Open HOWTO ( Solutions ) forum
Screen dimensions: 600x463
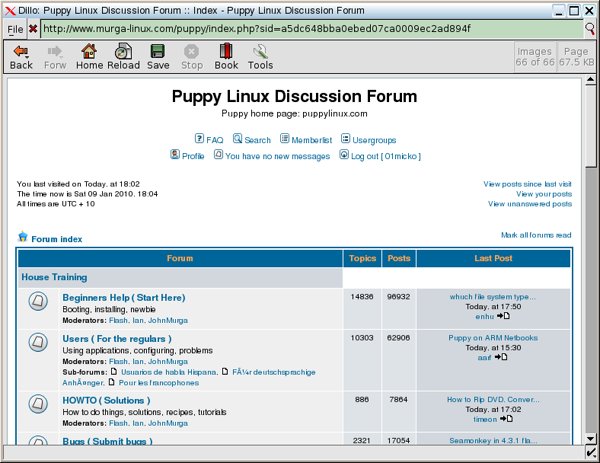coord(106,400)
